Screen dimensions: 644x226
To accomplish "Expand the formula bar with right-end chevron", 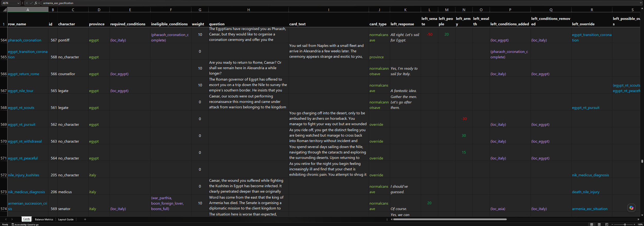I will pyautogui.click(x=641, y=3).
